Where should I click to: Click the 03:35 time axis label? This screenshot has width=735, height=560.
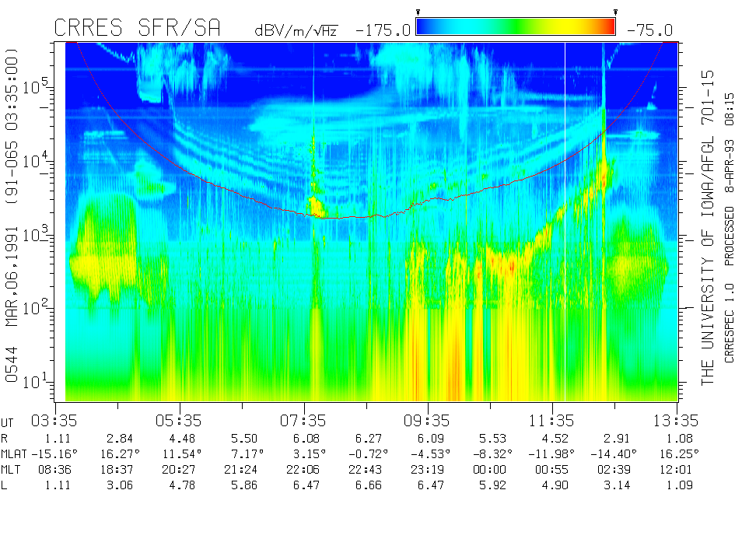point(54,420)
